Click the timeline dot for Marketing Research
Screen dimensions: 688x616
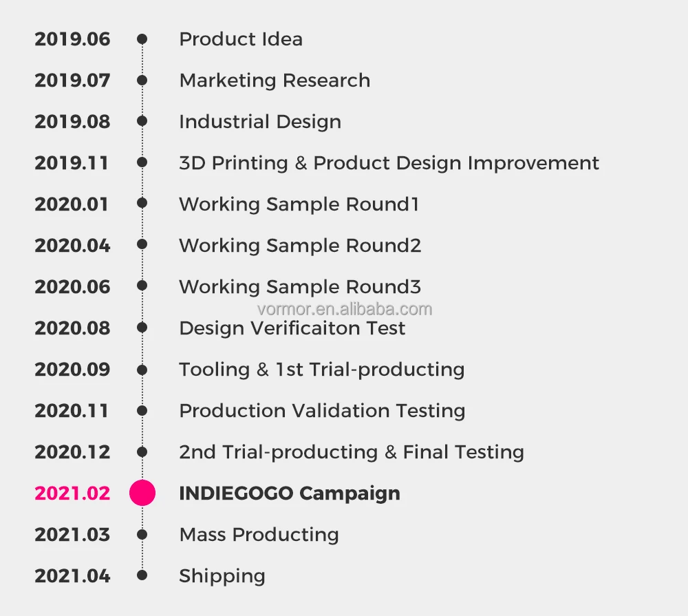pyautogui.click(x=142, y=81)
